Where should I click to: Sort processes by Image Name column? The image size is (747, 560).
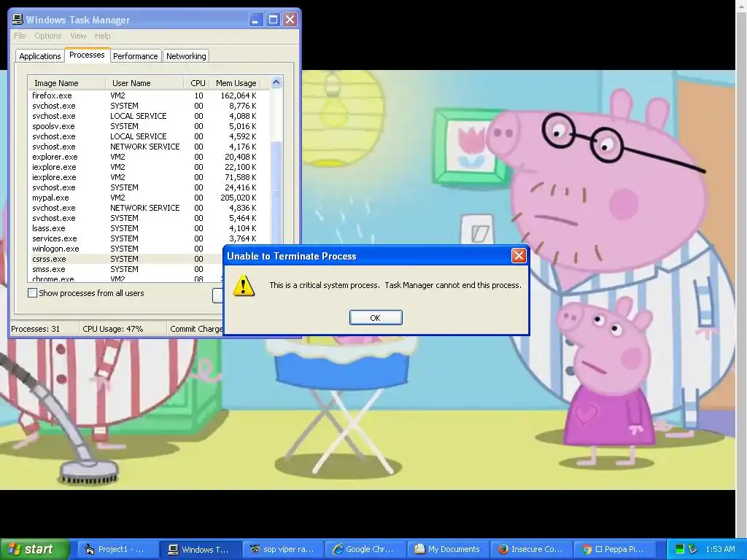coord(66,83)
